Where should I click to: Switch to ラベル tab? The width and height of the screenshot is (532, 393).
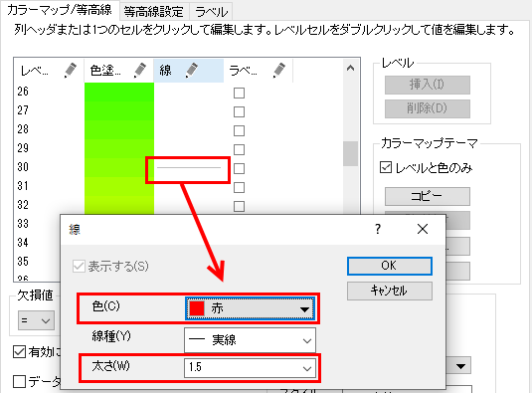point(211,12)
